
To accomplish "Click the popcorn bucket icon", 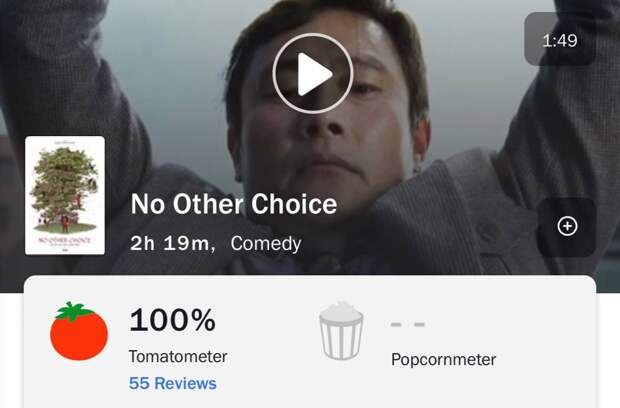I will point(340,331).
